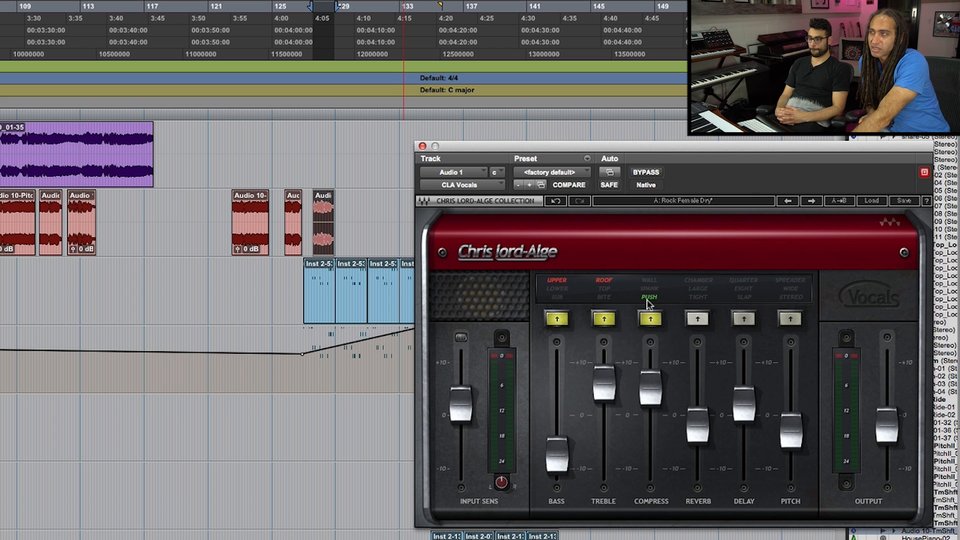Toggle the Compress mode yellow button
This screenshot has width=960, height=540.
650,318
